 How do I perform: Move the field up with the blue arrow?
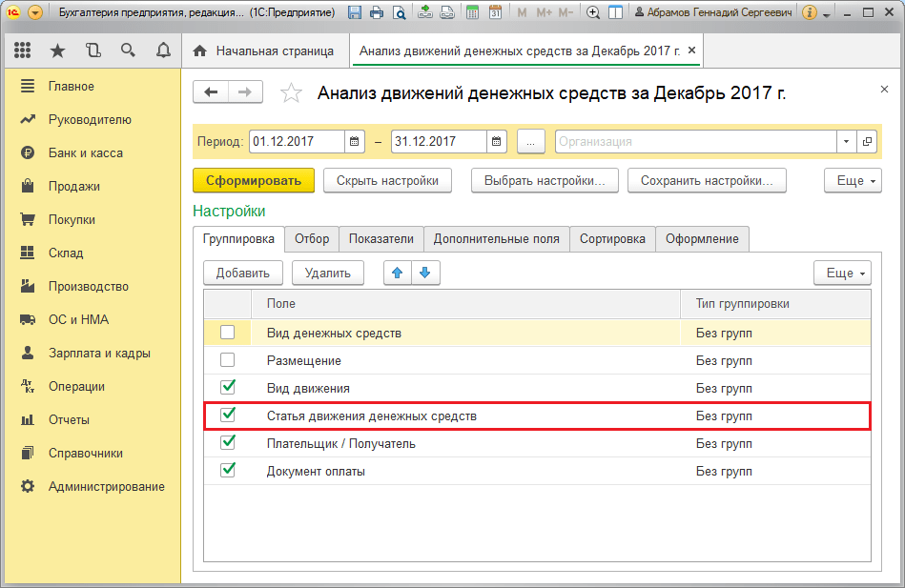coord(398,273)
